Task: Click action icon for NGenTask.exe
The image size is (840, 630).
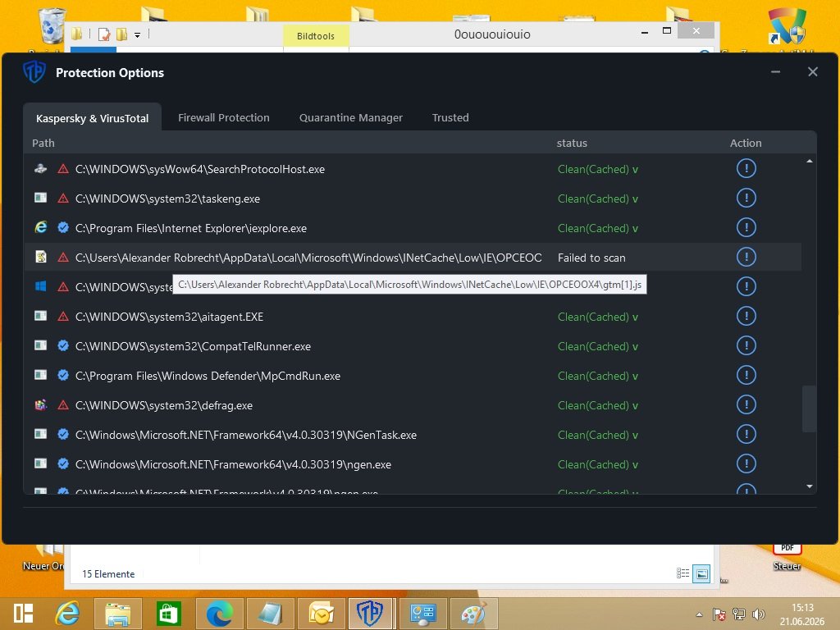Action: (746, 433)
